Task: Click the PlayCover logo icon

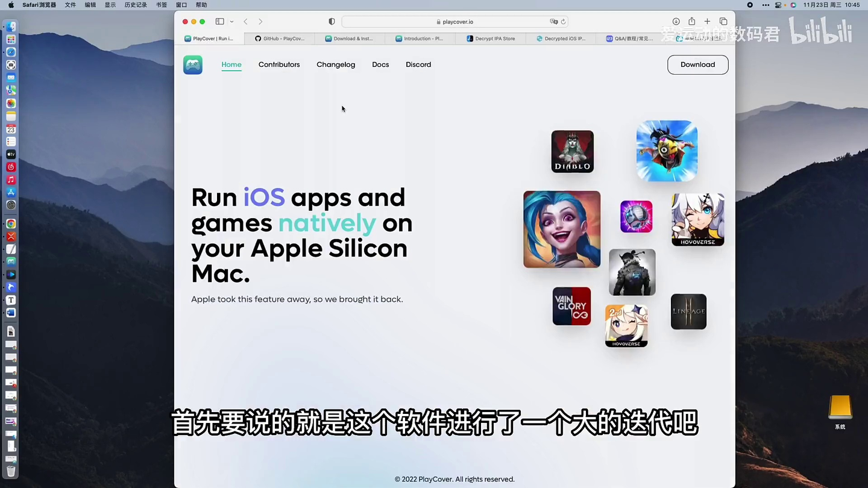Action: 193,64
